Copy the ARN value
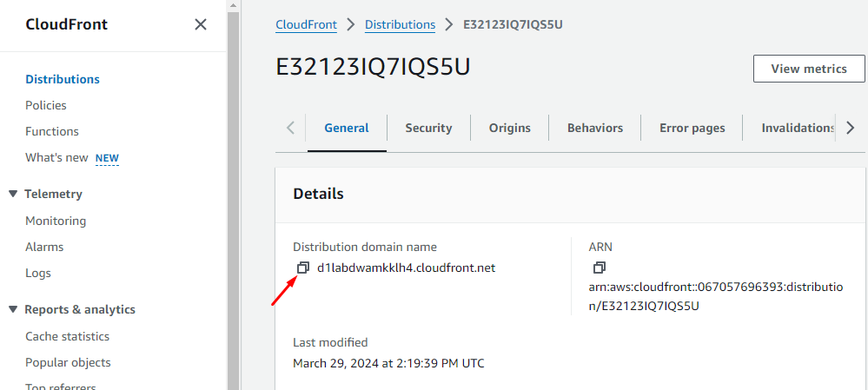 tap(599, 268)
